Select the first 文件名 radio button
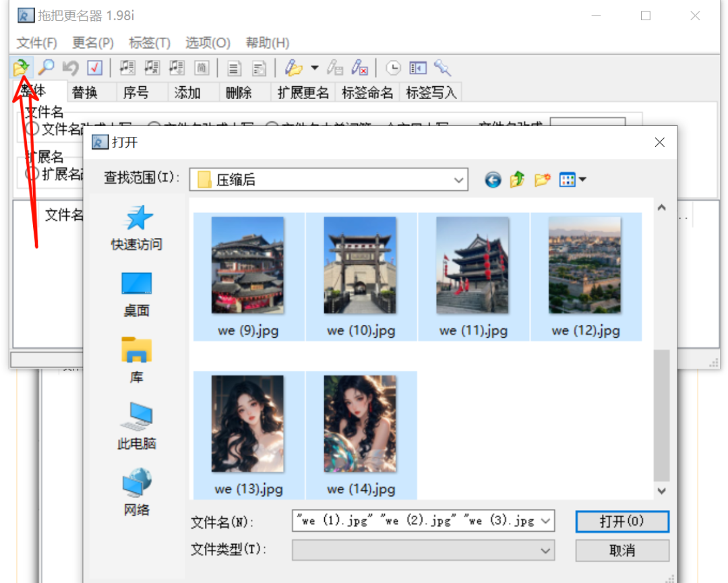This screenshot has width=728, height=583. (x=32, y=129)
